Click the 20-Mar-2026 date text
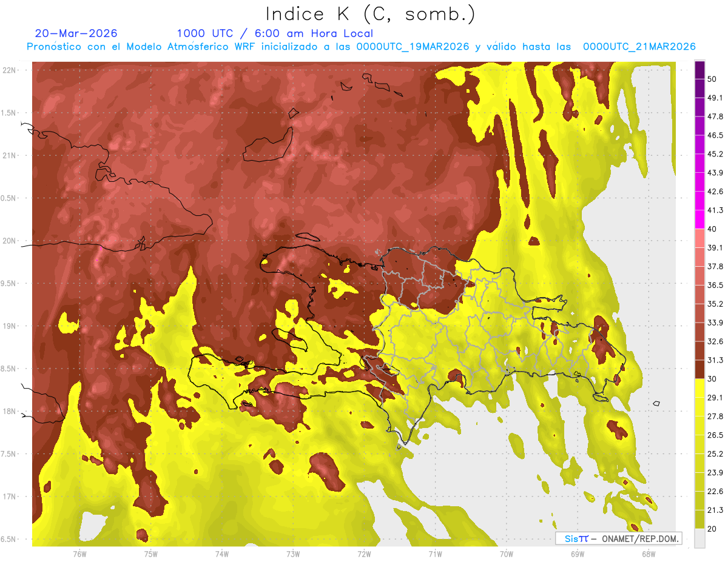Screen dimensions: 728x562 tap(76, 33)
